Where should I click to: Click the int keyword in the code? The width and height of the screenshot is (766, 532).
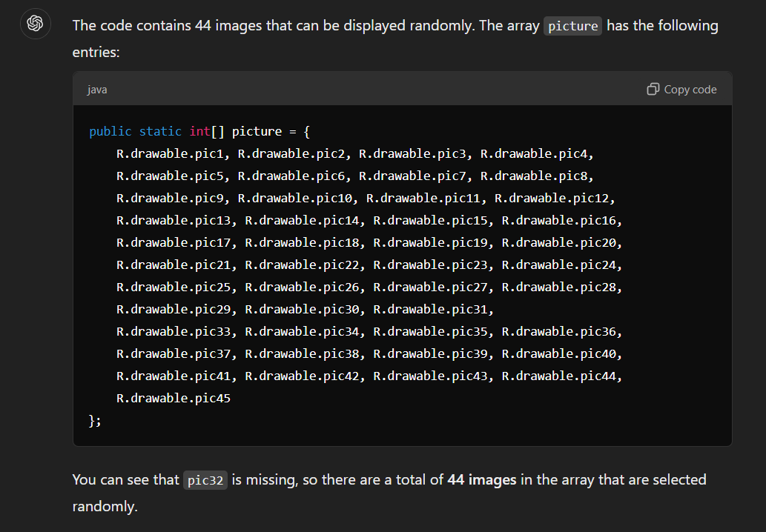point(199,132)
